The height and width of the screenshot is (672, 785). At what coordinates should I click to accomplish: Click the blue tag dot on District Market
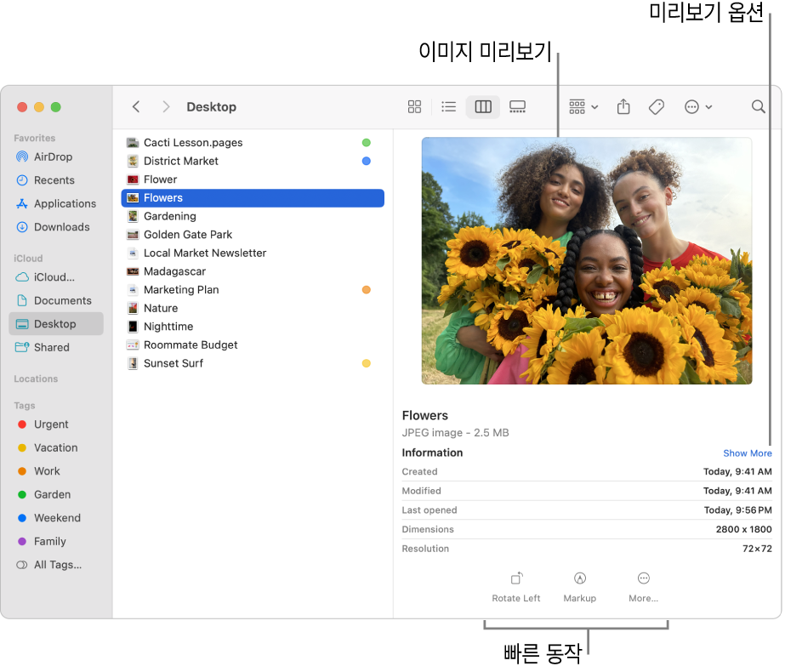click(x=367, y=161)
